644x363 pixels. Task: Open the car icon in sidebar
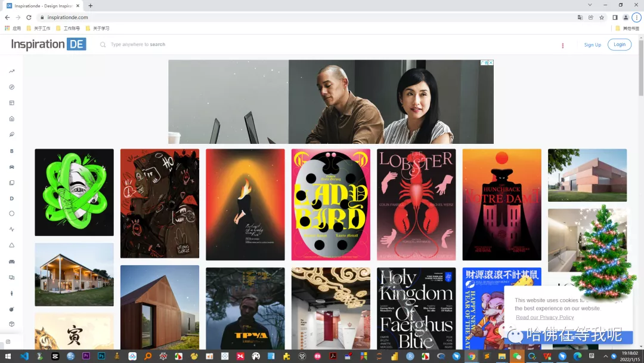tap(12, 167)
